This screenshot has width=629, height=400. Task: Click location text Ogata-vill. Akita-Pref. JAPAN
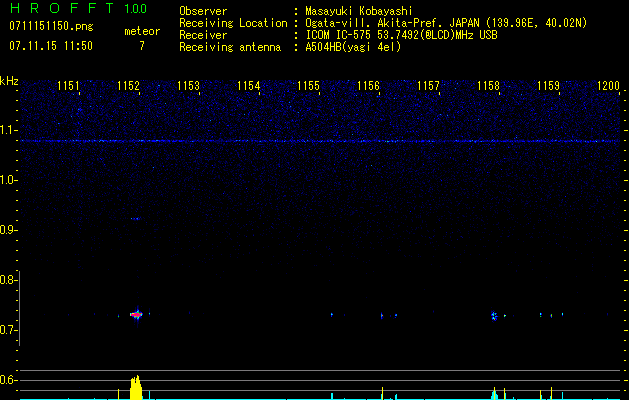point(391,23)
